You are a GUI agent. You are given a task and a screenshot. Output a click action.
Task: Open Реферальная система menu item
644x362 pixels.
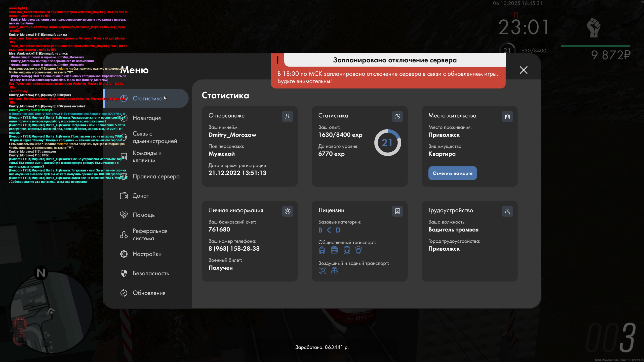tap(150, 235)
